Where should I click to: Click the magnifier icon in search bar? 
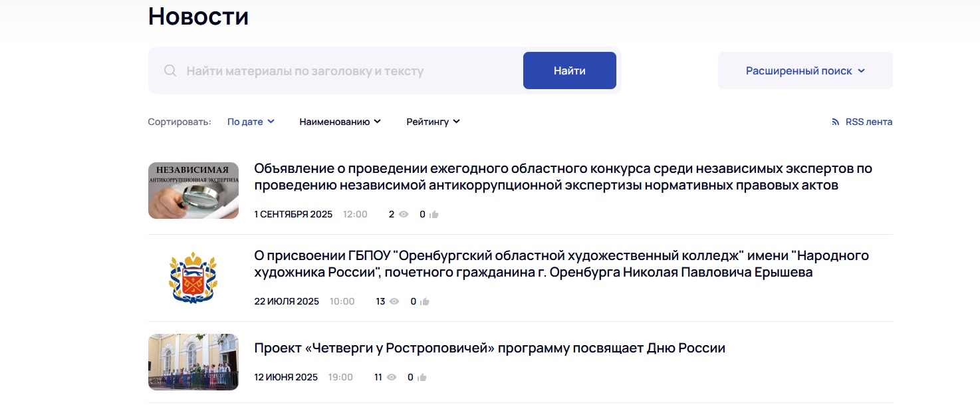point(170,70)
